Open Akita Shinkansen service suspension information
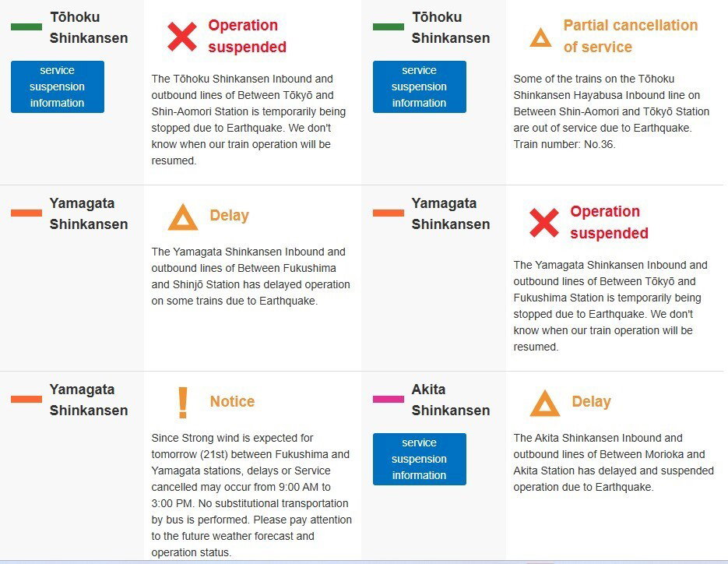Screen dimensions: 728x564 point(419,459)
